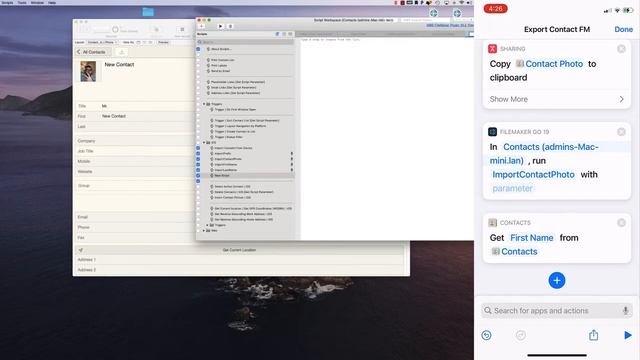Select the Contact Photo variable token
The width and height of the screenshot is (640, 360).
549,64
